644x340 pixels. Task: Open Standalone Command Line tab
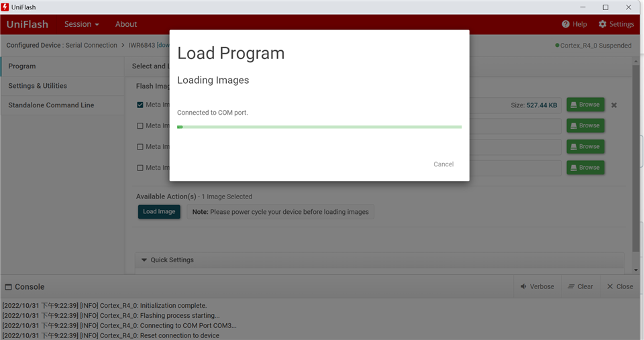coord(62,105)
